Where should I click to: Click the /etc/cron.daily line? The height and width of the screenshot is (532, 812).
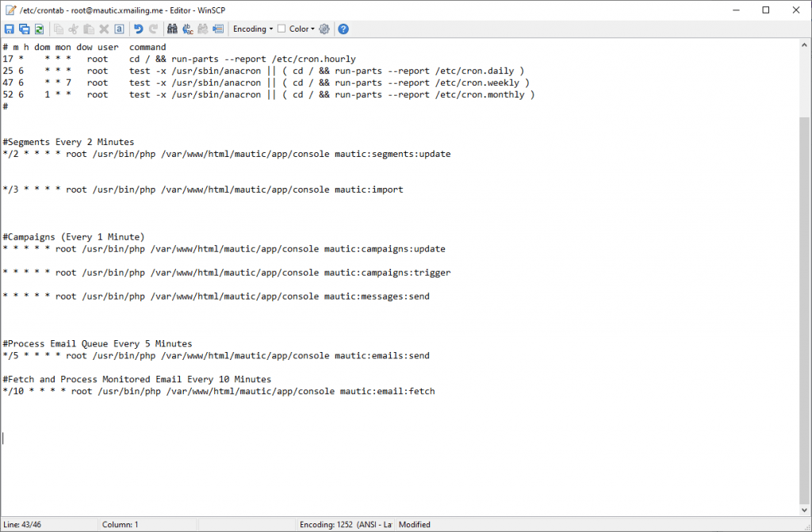pyautogui.click(x=263, y=71)
